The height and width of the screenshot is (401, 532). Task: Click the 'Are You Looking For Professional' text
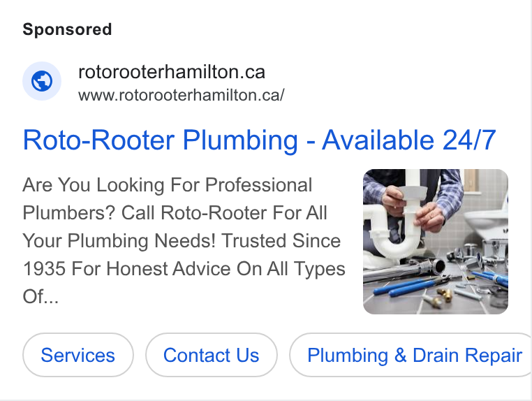(x=168, y=185)
